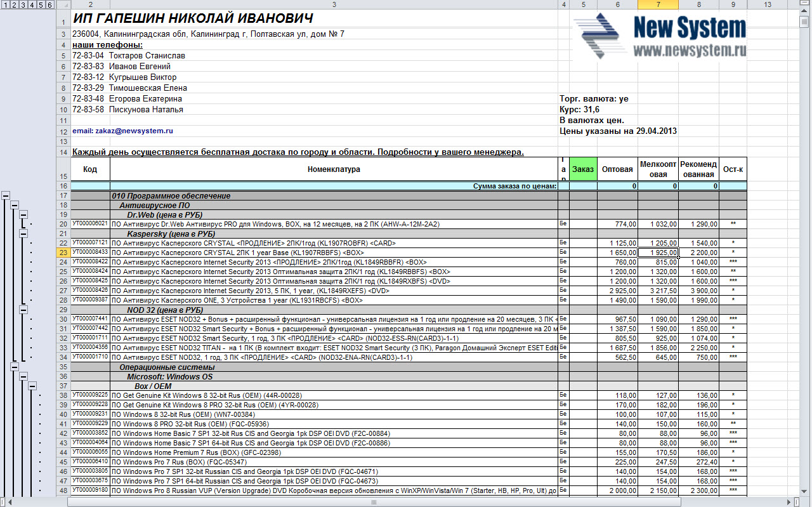Viewport: 812px width, 507px height.
Task: Click the title 'ИП ГАПЕШИН НИКОЛАЙ ИВАНОВИЧ'
Action: [x=193, y=18]
